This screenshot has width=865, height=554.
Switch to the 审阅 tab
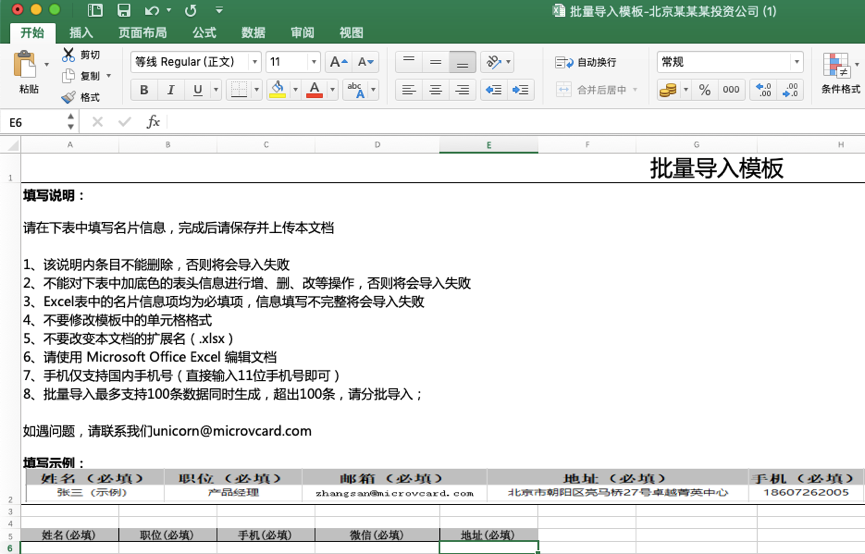tap(302, 33)
